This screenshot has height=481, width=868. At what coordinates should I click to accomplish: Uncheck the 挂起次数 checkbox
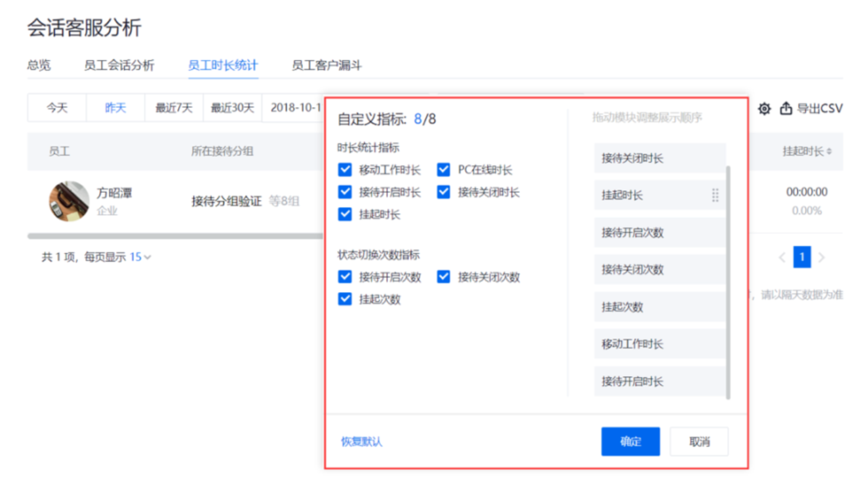pyautogui.click(x=345, y=299)
